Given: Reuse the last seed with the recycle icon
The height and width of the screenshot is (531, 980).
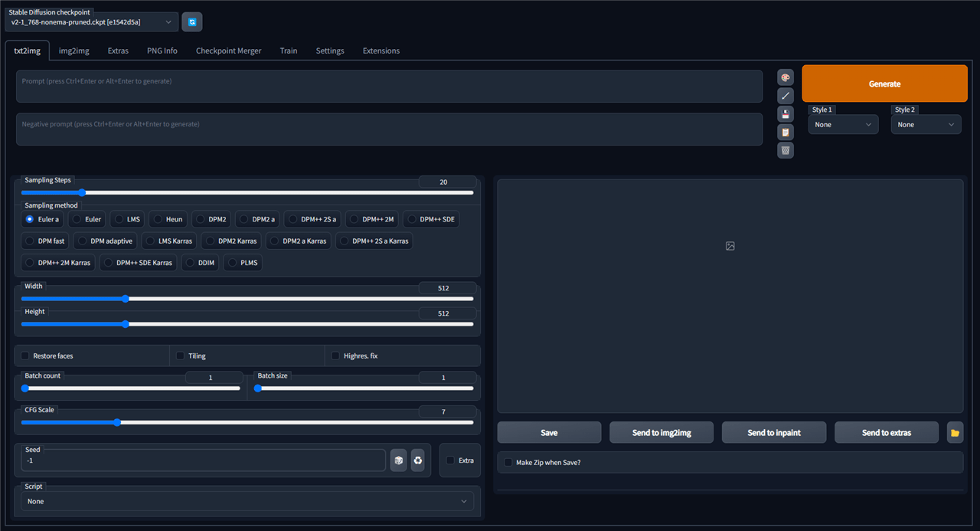Looking at the screenshot, I should [418, 461].
